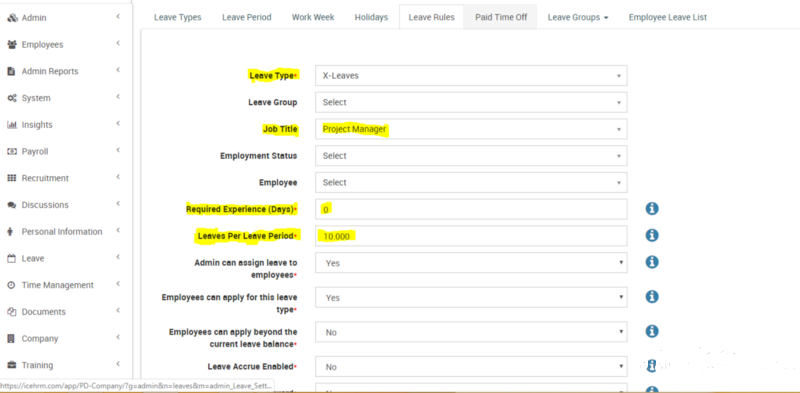The width and height of the screenshot is (800, 393).
Task: Click the Leave calendar icon
Action: (11, 259)
